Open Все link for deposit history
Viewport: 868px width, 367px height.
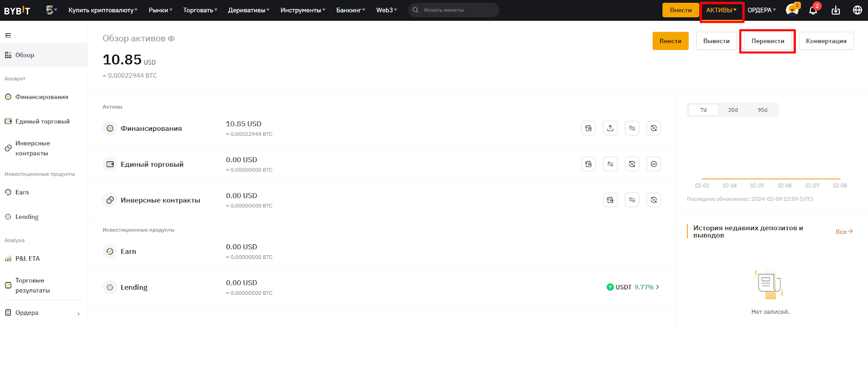(844, 232)
